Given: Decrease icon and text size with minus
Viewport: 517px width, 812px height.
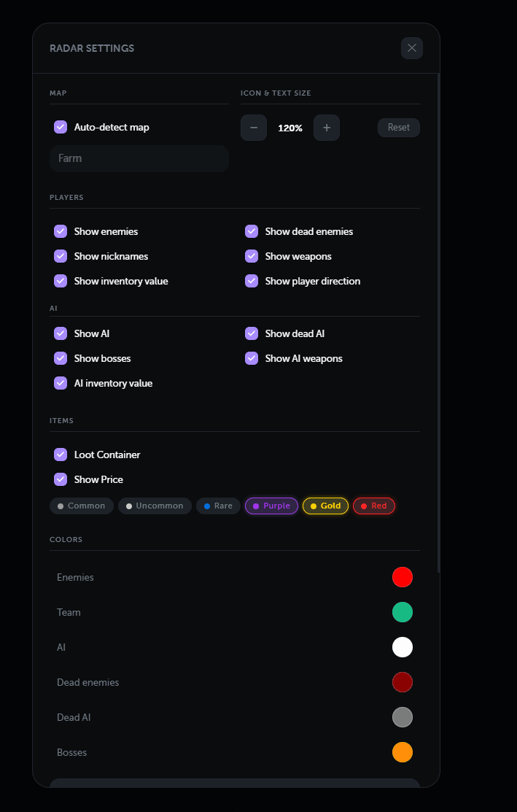Looking at the screenshot, I should (254, 128).
